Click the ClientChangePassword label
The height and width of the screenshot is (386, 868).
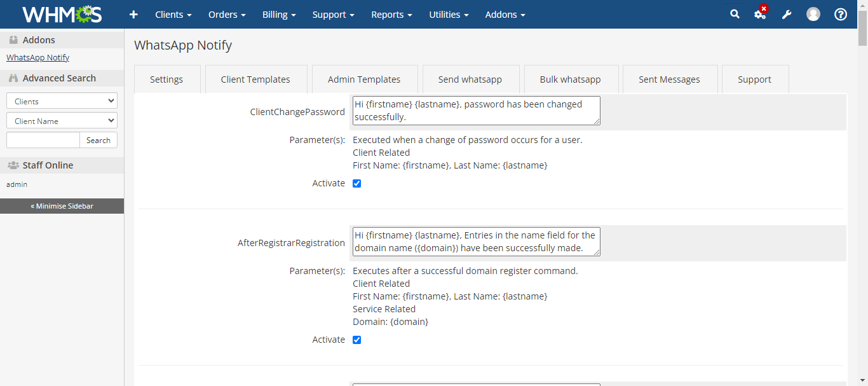click(297, 112)
